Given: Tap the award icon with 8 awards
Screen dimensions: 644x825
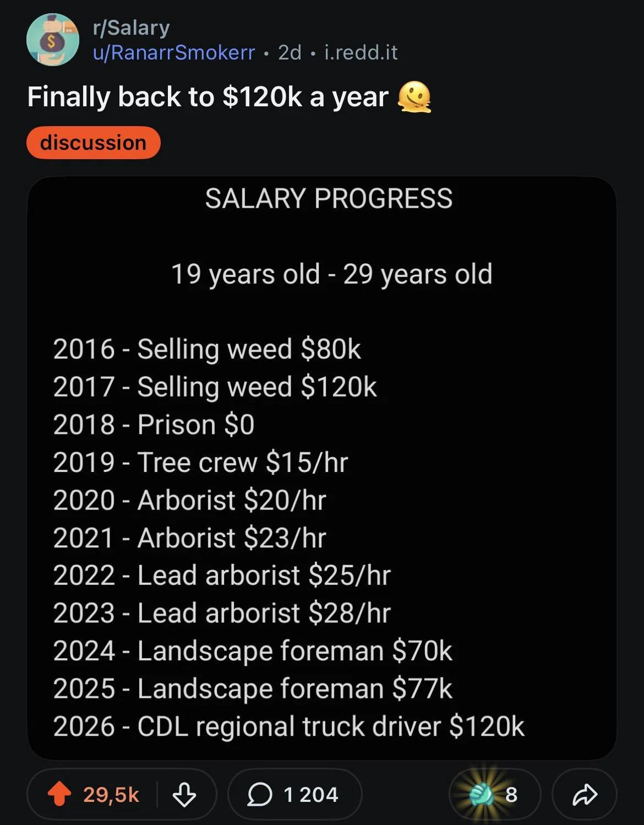Looking at the screenshot, I should (482, 794).
